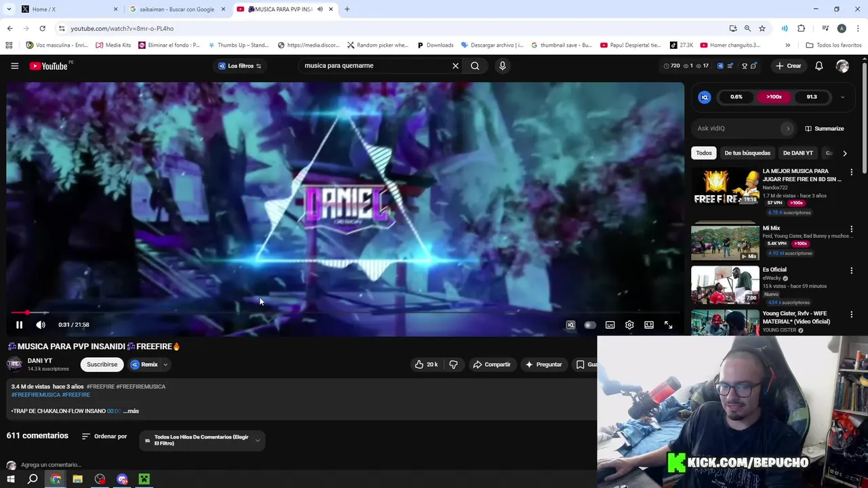Open the #FREEFIREMUSICA hashtag link
Screen dimensions: 868x488
click(x=36, y=394)
